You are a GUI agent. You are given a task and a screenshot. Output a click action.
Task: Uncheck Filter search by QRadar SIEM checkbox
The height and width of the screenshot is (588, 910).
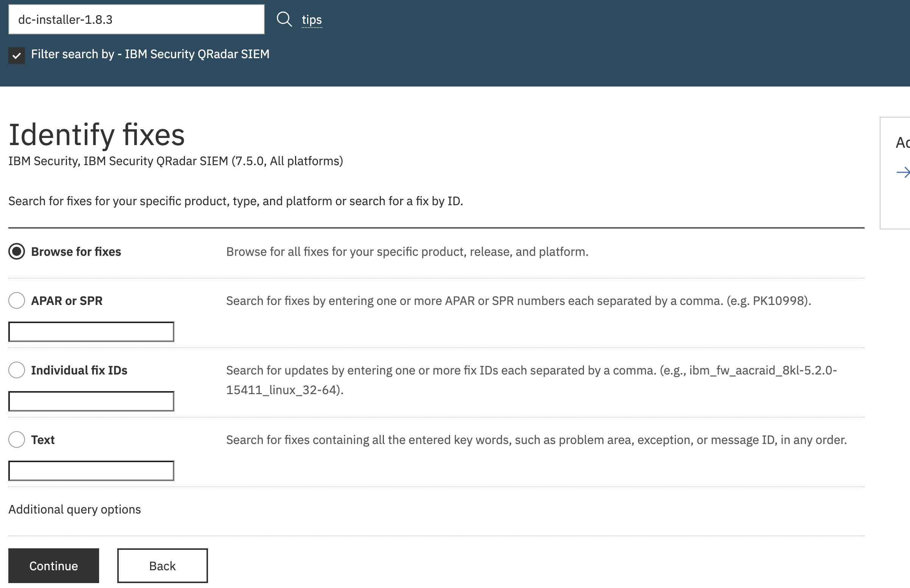click(16, 56)
